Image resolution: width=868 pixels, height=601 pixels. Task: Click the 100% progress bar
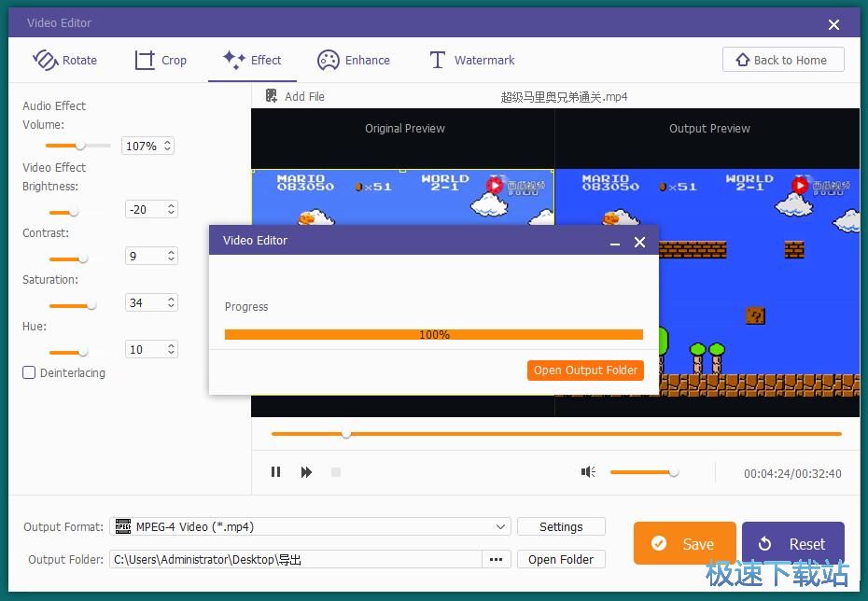click(434, 335)
